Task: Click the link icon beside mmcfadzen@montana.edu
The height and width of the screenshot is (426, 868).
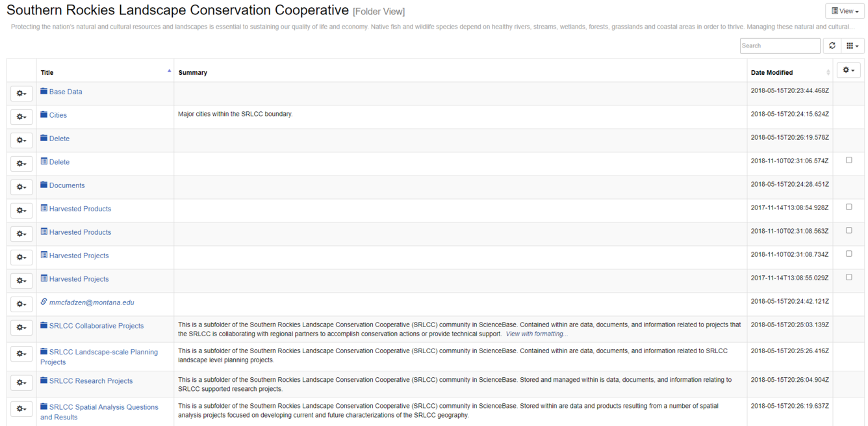Action: click(44, 302)
